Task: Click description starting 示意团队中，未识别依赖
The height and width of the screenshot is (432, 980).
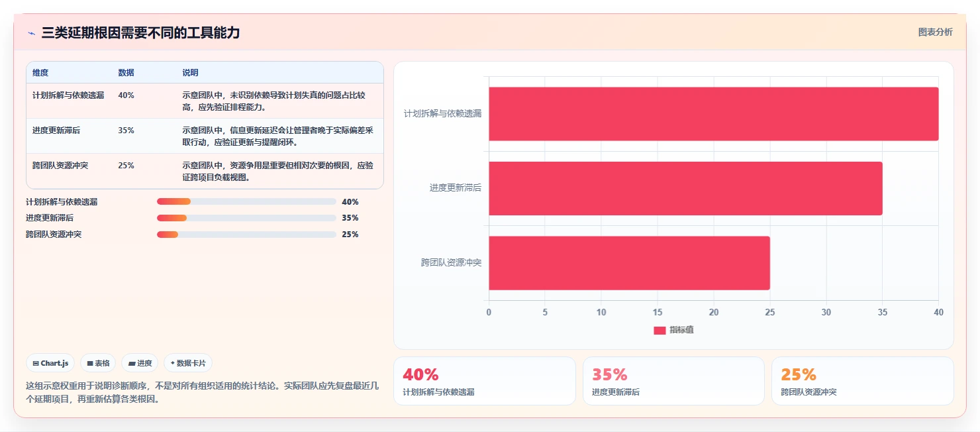Action: click(x=274, y=101)
